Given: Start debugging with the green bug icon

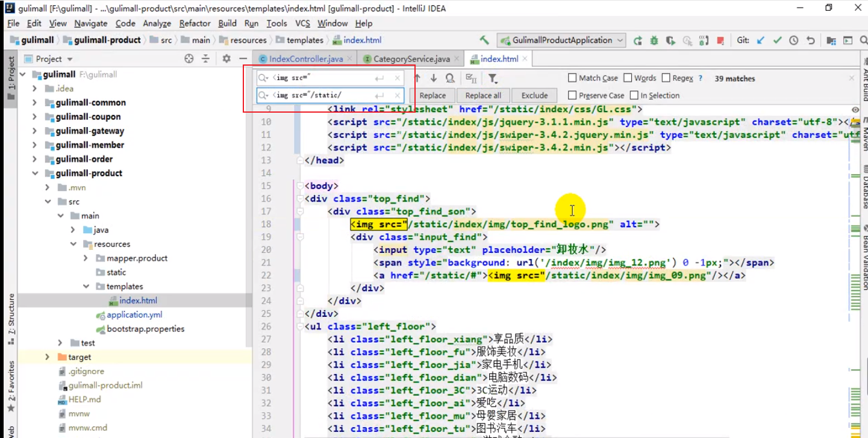Looking at the screenshot, I should [x=654, y=40].
